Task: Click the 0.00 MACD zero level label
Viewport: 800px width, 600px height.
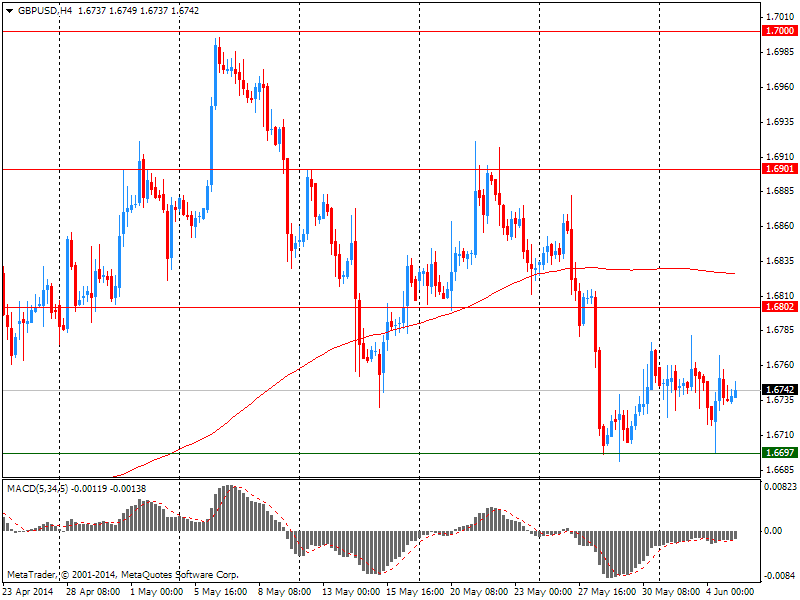Action: 773,531
